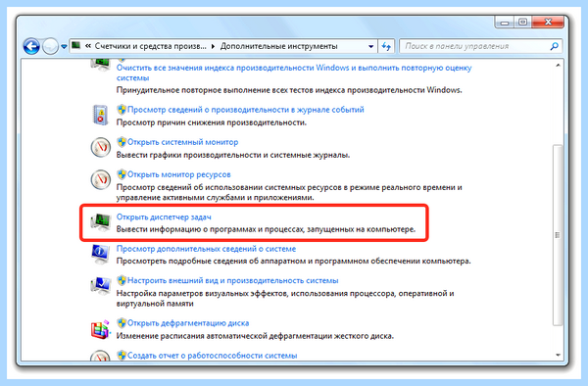Minimize the control panel window
Image resolution: width=588 pixels, height=386 pixels.
click(x=505, y=23)
